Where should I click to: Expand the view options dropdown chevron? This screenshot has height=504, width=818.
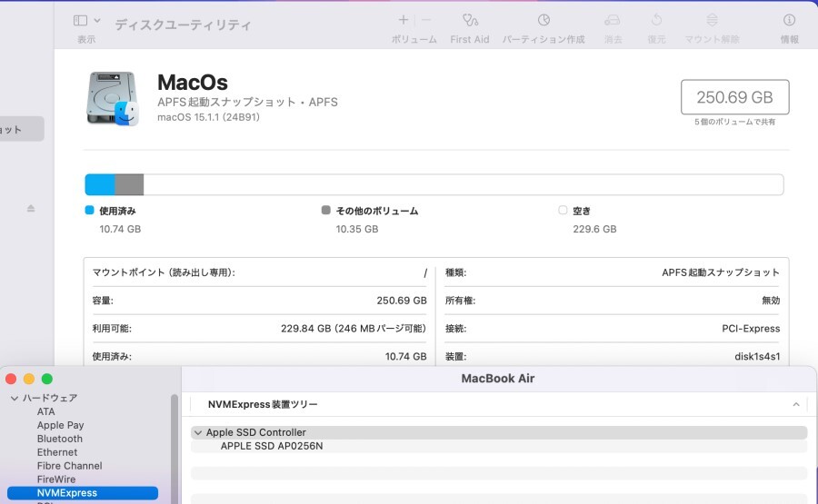pyautogui.click(x=97, y=20)
